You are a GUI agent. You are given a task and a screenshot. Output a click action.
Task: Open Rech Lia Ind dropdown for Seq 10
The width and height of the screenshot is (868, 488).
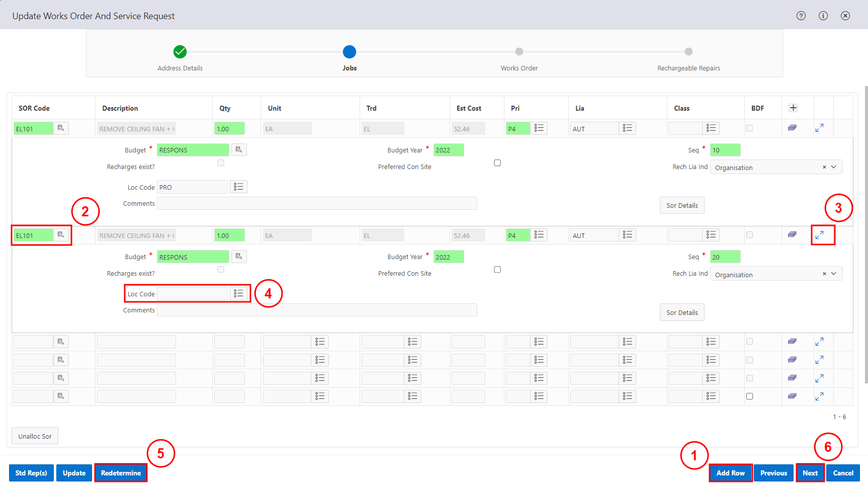tap(834, 167)
